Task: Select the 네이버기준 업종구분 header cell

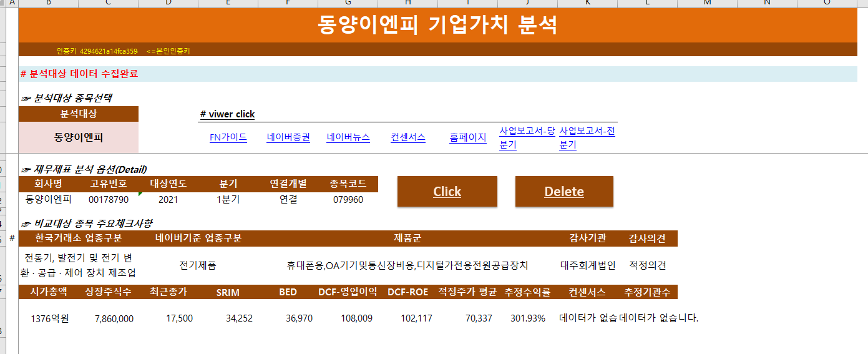Action: 198,238
